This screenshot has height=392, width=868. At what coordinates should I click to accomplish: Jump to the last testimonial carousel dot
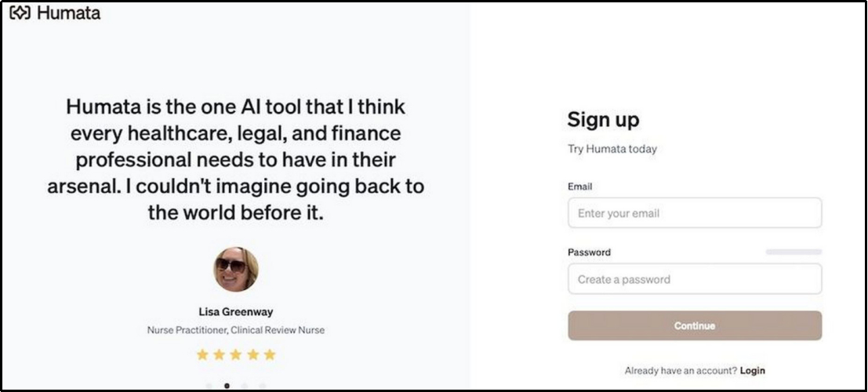coord(262,386)
